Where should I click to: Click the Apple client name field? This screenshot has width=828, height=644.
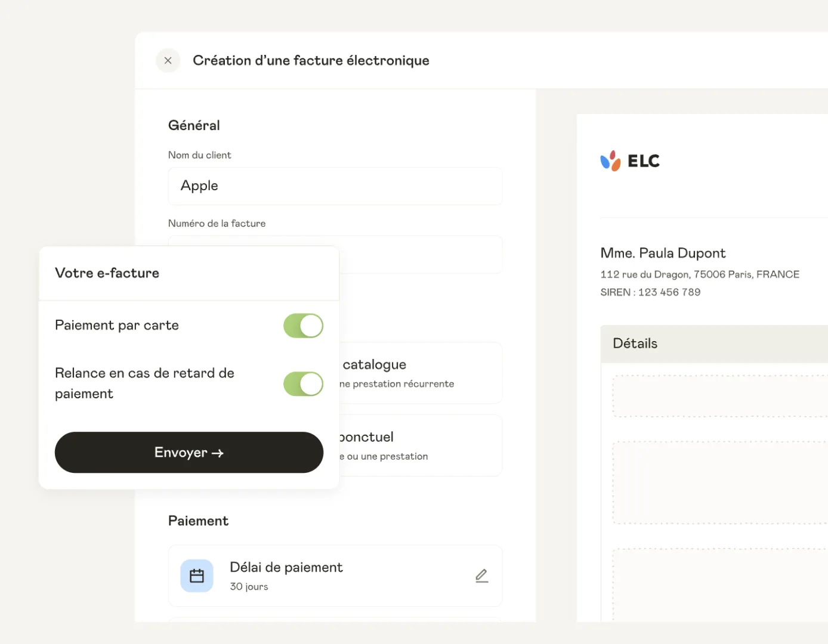tap(335, 186)
